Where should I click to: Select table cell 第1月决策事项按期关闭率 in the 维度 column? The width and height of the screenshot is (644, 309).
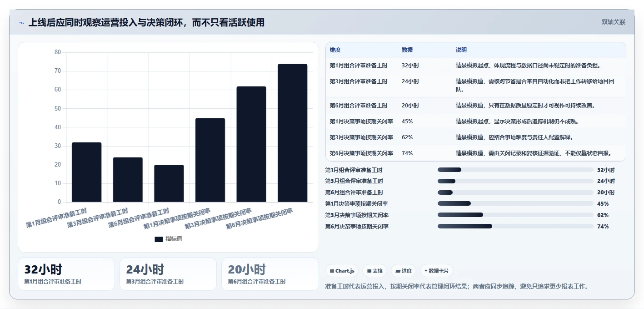tap(361, 122)
